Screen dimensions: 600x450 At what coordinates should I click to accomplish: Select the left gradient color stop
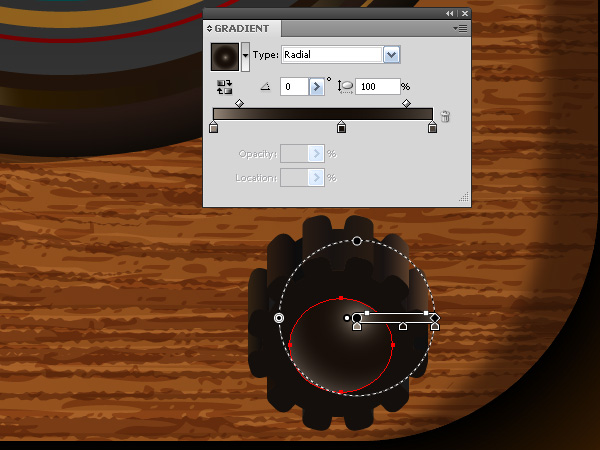[214, 127]
